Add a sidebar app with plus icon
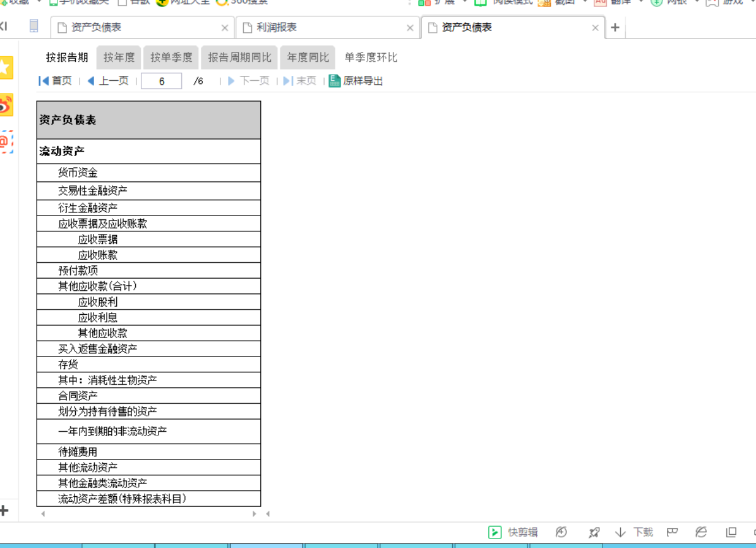Screen dimensions: 756x548 [4, 510]
